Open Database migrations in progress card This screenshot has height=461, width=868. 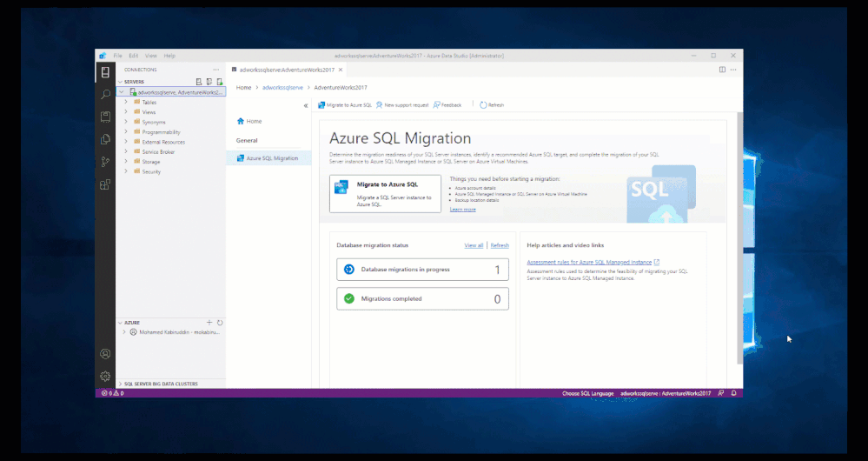click(422, 270)
